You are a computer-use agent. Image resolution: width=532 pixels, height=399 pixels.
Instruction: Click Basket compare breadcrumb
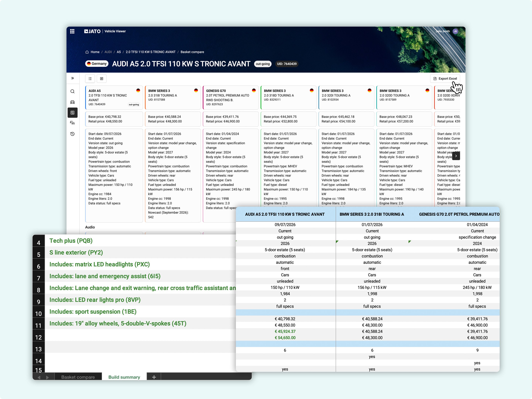(192, 52)
